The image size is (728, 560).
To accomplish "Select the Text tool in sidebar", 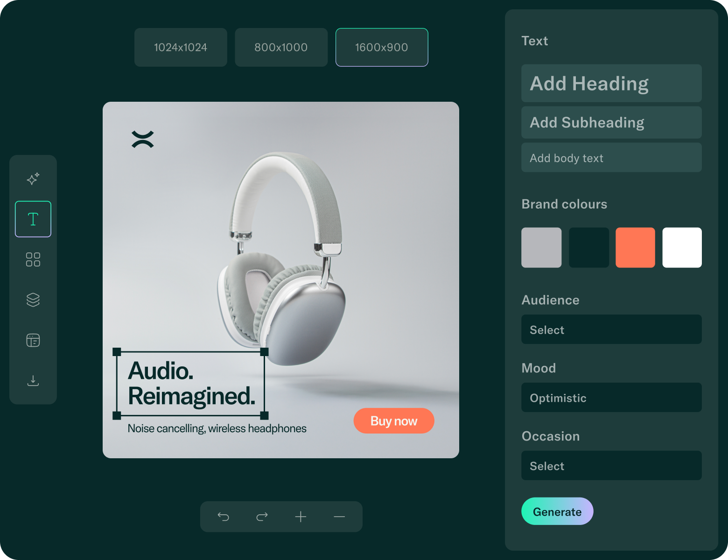I will pos(33,219).
